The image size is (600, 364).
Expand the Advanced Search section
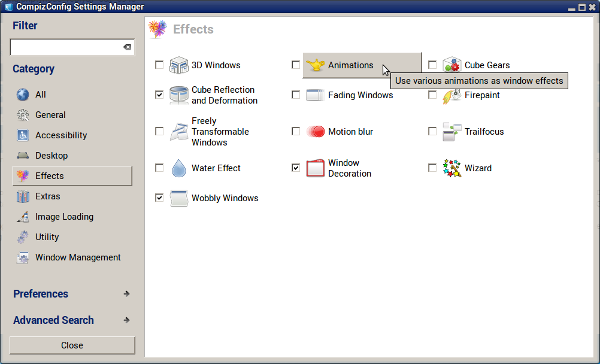coord(72,320)
